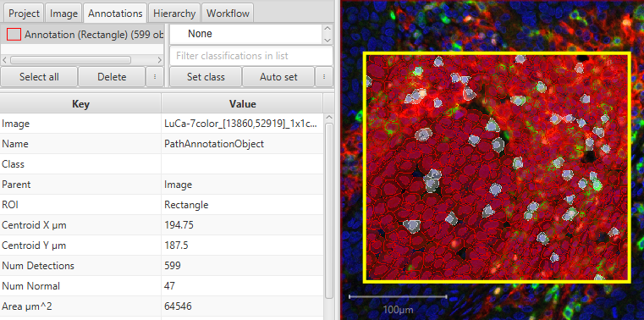Image resolution: width=644 pixels, height=320 pixels.
Task: Click the up arrow of the properties table scrollbar
Action: 328,118
